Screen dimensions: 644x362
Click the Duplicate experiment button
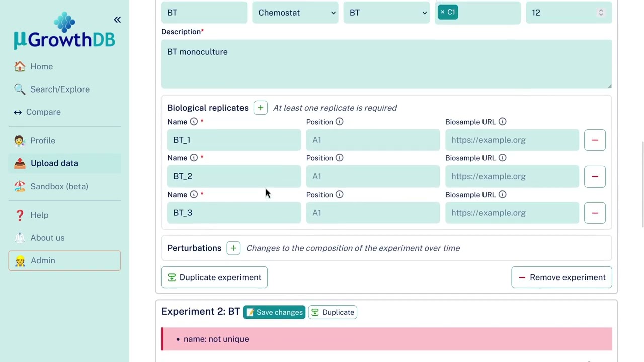[x=214, y=277]
